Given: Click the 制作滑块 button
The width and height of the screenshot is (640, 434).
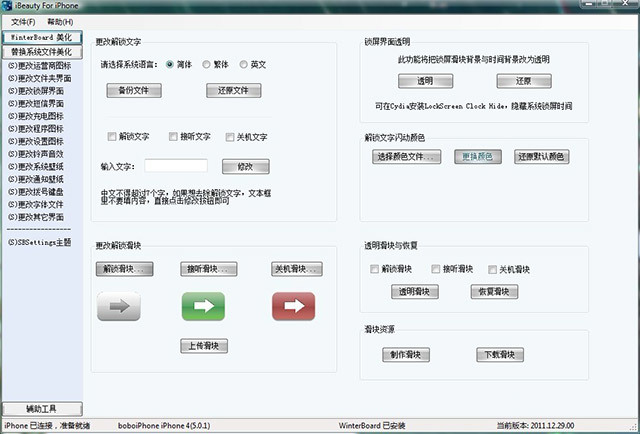Looking at the screenshot, I should (x=406, y=354).
